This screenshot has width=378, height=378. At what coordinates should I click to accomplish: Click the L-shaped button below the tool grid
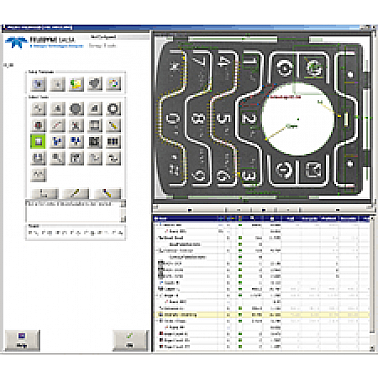pos(45,193)
